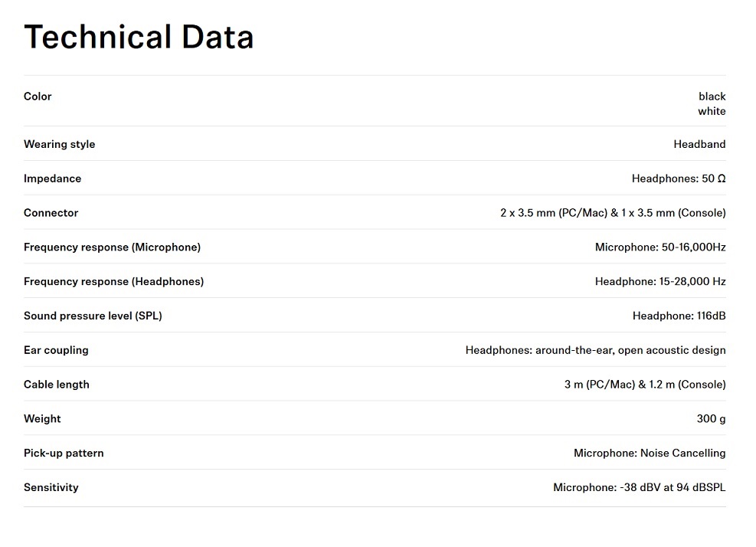
Task: Click the 2 x 3.5 mm connector value
Action: click(613, 213)
